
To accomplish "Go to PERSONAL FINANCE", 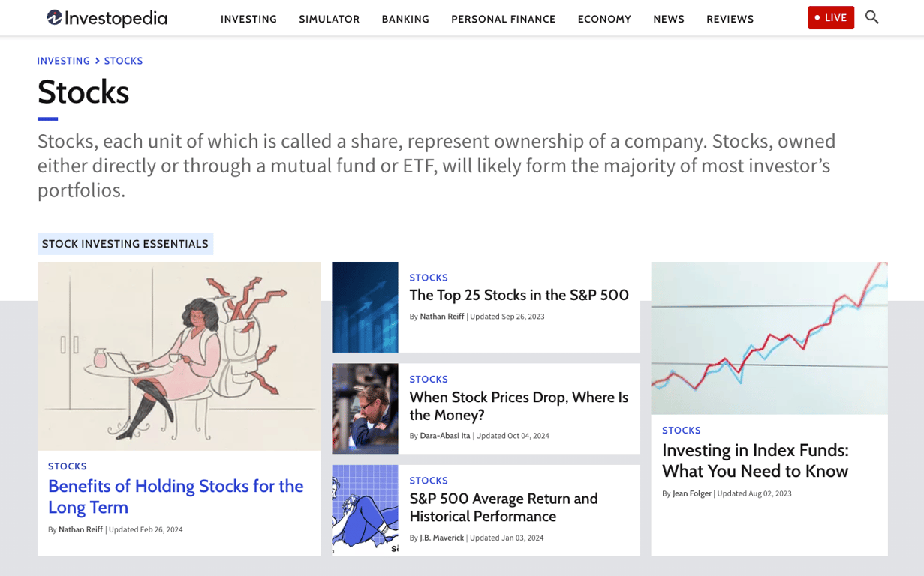I will pos(503,19).
